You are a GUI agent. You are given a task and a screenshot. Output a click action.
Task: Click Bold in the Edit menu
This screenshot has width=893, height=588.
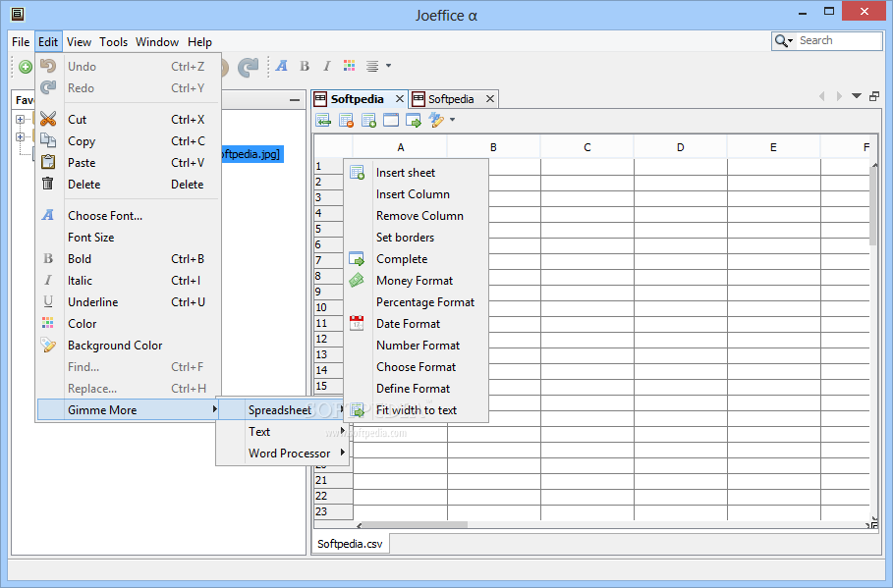(128, 259)
